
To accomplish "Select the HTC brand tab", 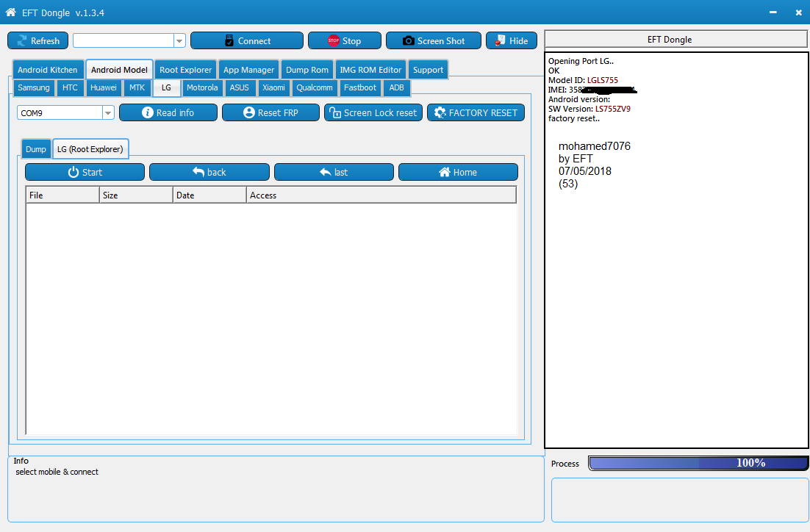I will [70, 87].
